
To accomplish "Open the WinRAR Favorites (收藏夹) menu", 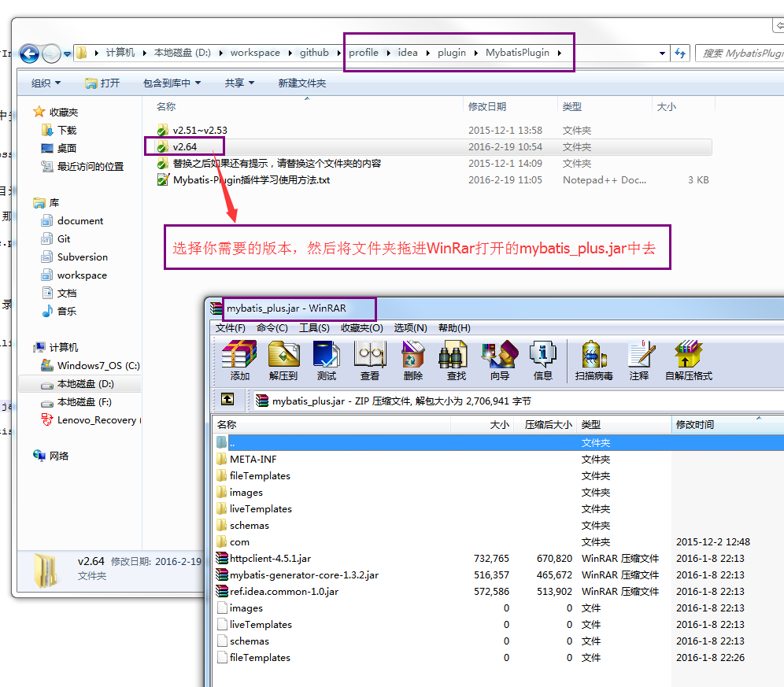I will tap(361, 328).
